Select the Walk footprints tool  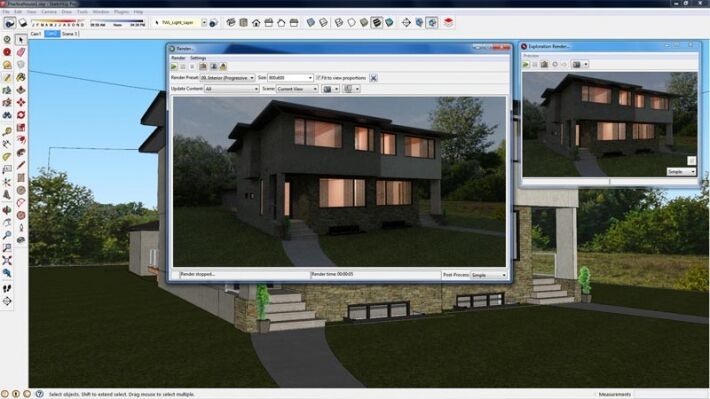(7, 288)
